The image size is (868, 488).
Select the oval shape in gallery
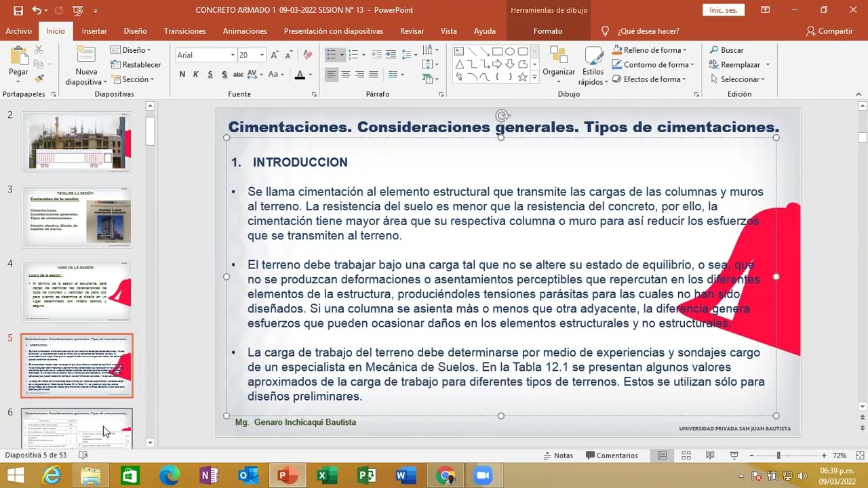click(510, 52)
